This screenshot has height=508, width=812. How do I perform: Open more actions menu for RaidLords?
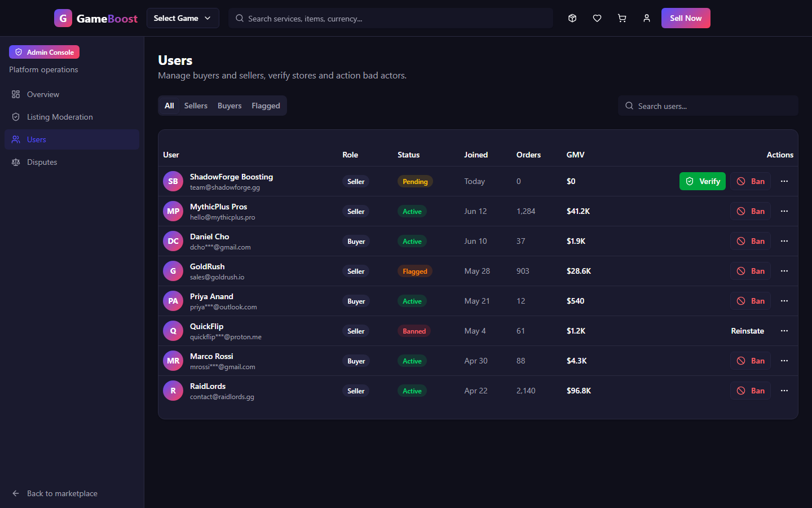click(x=784, y=391)
